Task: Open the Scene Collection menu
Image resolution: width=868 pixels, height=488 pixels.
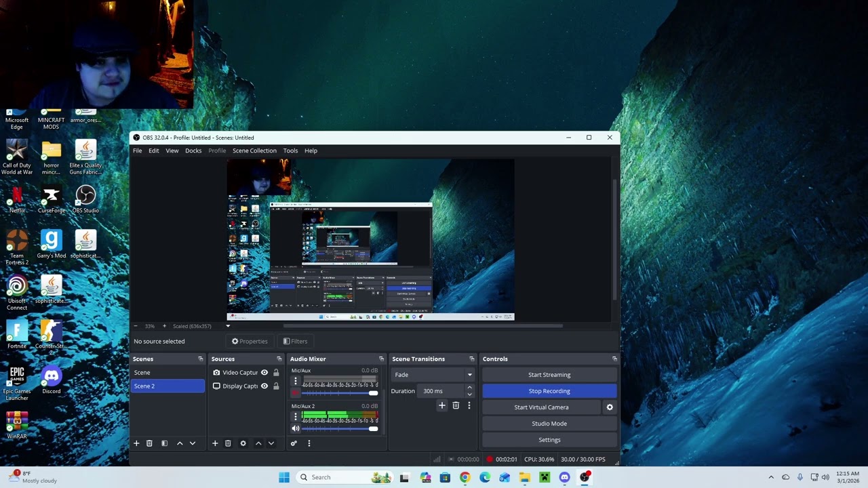Action: click(254, 150)
